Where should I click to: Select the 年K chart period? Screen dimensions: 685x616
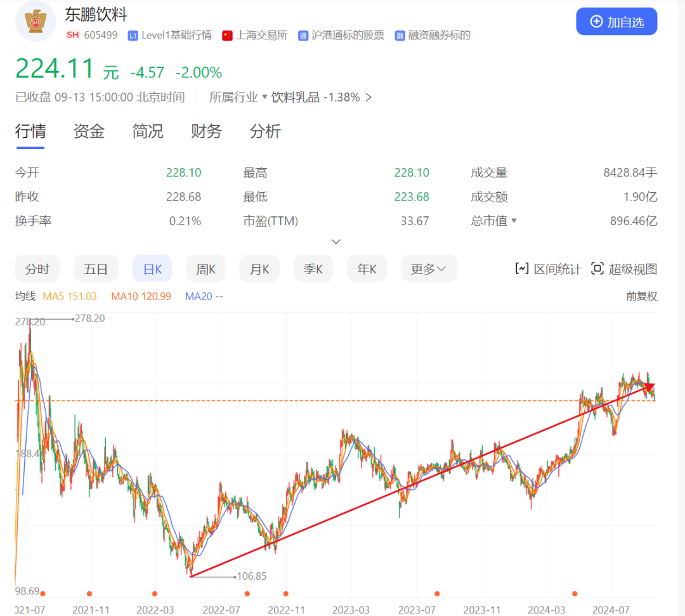[367, 269]
